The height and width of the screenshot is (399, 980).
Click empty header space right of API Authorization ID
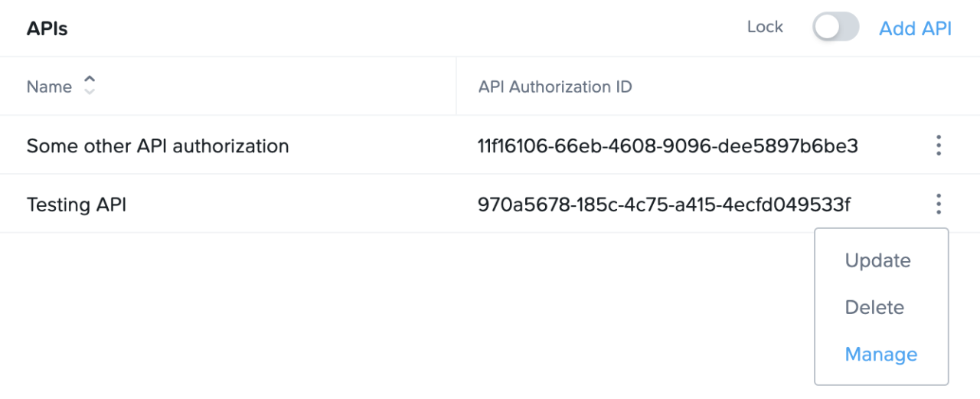(x=789, y=87)
